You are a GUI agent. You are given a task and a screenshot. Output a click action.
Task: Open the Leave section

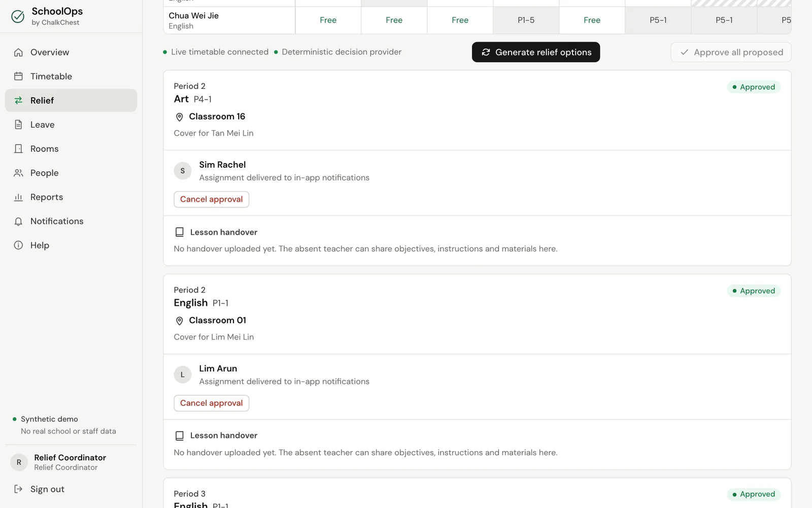click(x=71, y=124)
